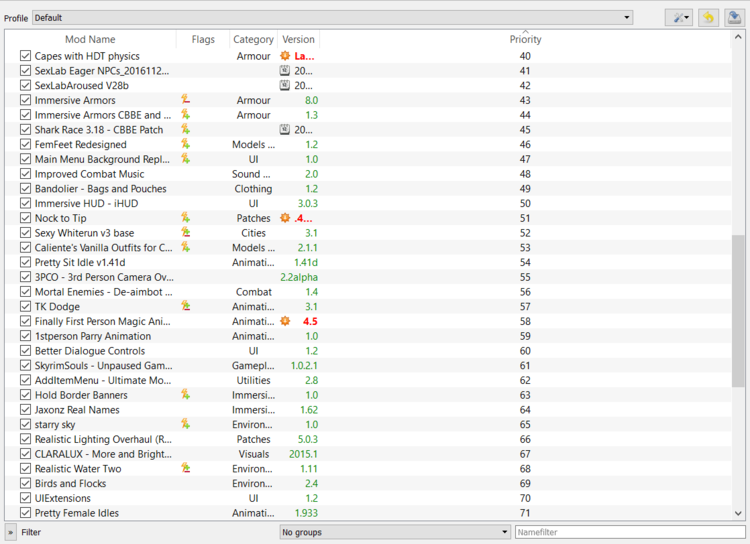Click the update warning icon for Nock to Tip
750x544 pixels.
pos(285,218)
